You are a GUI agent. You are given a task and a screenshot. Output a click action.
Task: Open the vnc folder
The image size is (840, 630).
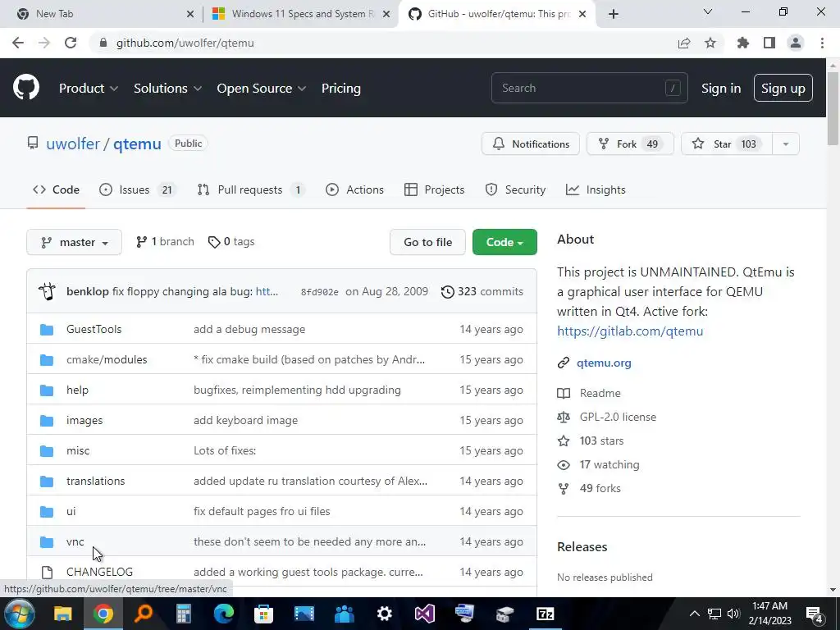(75, 541)
